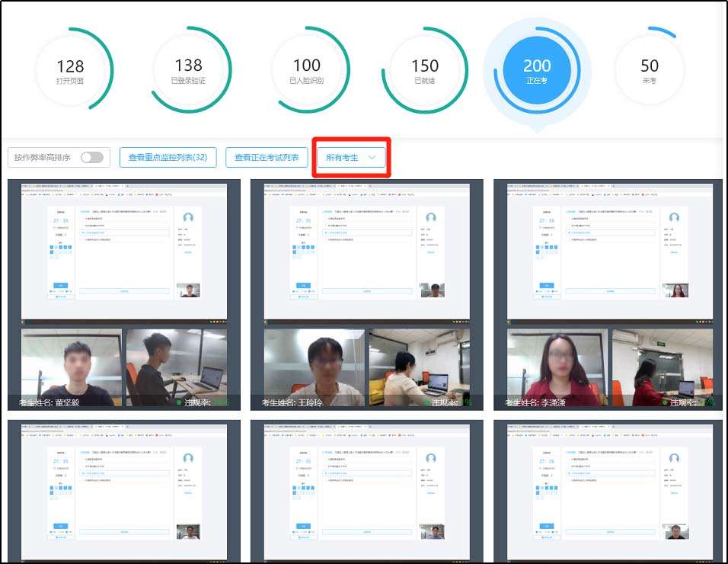Click the profile avatar icon in 李潇潇's shared screen
Viewport: 728px width, 564px height.
click(x=674, y=218)
